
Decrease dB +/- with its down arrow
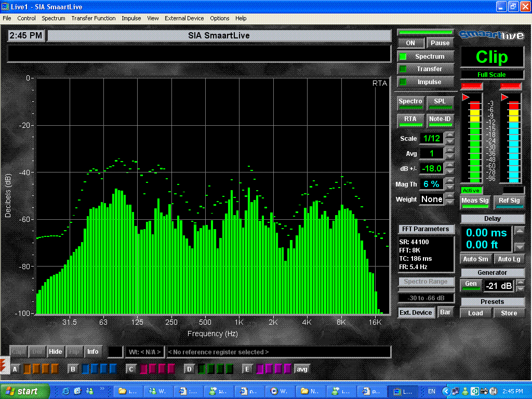point(449,171)
